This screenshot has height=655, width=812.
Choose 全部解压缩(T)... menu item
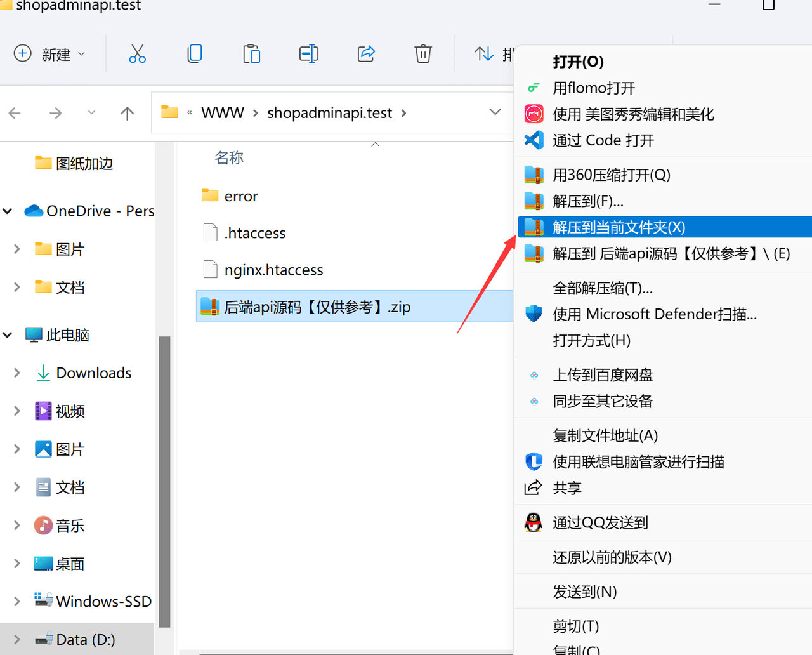point(663,288)
